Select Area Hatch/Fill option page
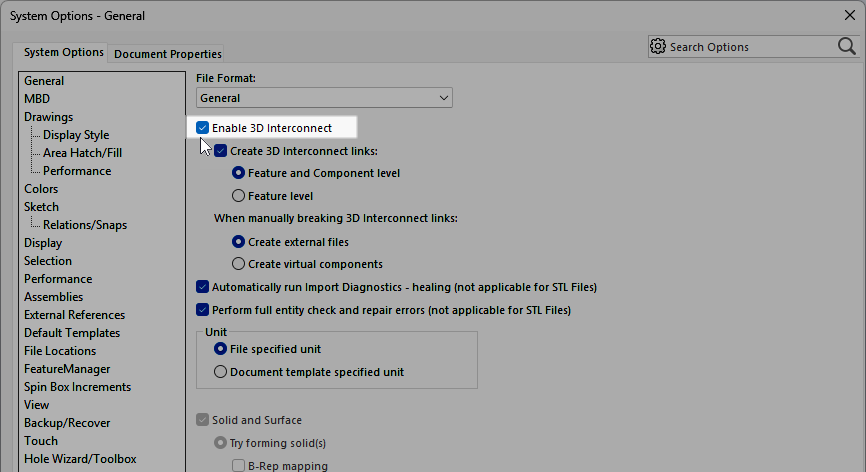 (x=82, y=153)
